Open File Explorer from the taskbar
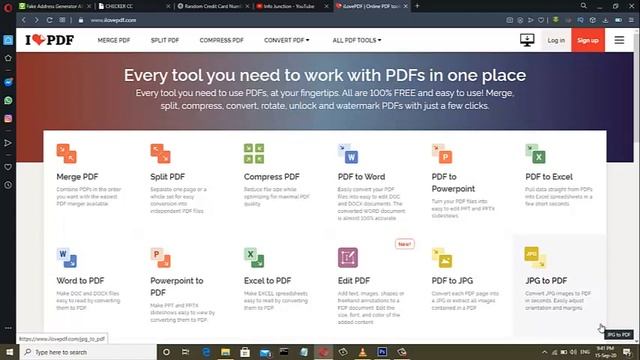The height and width of the screenshot is (360, 640). 225,352
